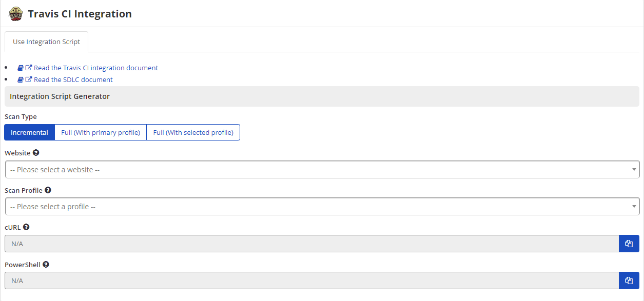Screen dimensions: 644x301
Task: Click the help icon beside Scan Profile
Action: pos(48,190)
